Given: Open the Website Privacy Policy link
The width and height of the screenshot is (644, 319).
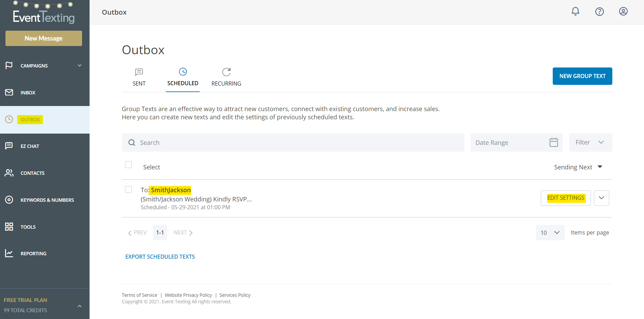Looking at the screenshot, I should [188, 295].
